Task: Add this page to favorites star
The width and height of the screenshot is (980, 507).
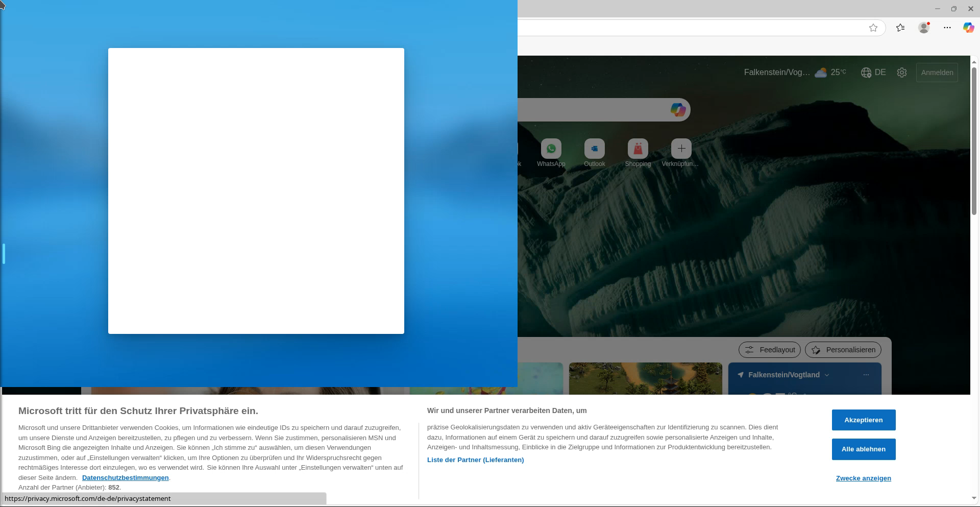Action: 873,28
